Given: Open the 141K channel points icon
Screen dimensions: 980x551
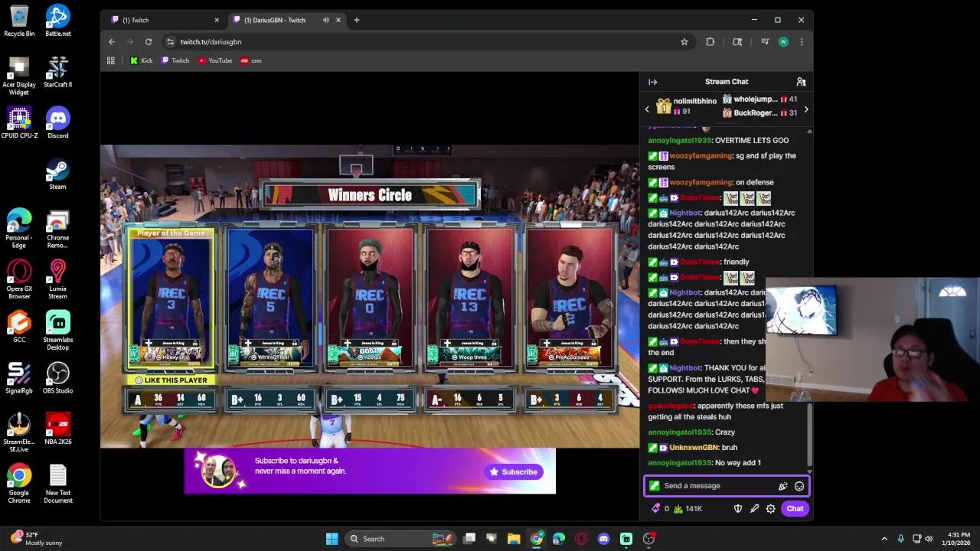Looking at the screenshot, I should coord(678,509).
